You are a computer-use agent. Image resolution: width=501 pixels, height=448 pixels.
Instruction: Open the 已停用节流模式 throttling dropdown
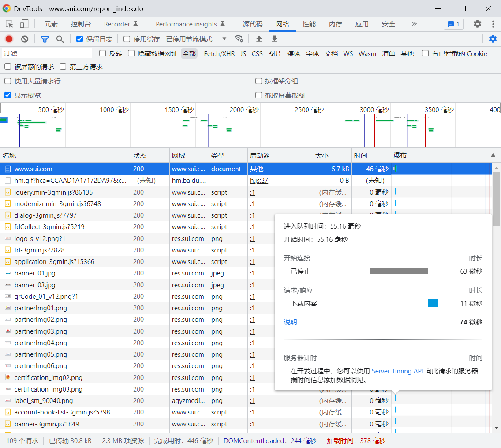196,39
